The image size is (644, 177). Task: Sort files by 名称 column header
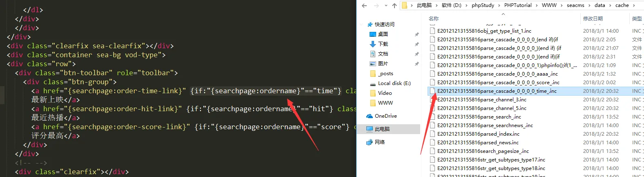(434, 18)
